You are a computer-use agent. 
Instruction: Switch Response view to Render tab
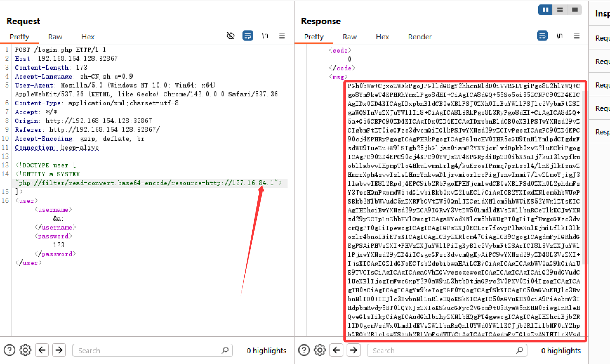420,37
